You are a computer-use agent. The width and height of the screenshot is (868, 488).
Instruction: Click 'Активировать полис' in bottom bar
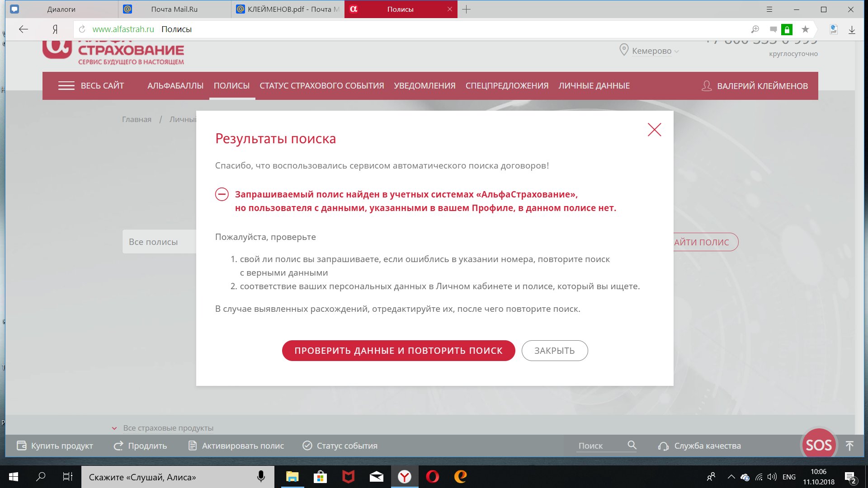236,446
